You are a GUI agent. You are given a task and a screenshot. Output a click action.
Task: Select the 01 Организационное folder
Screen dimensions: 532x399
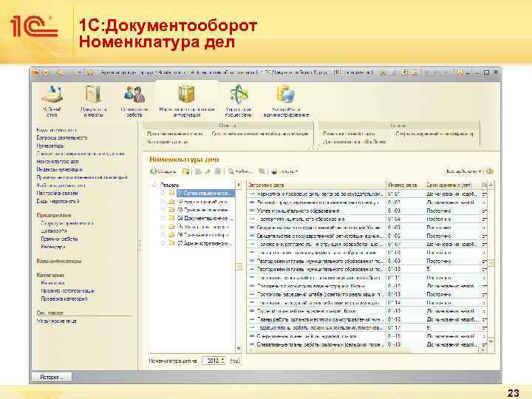(x=205, y=193)
